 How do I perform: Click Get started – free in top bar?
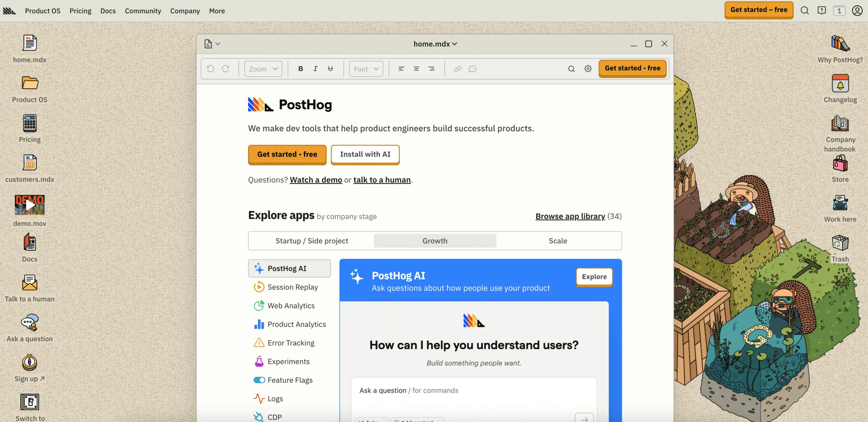(759, 10)
